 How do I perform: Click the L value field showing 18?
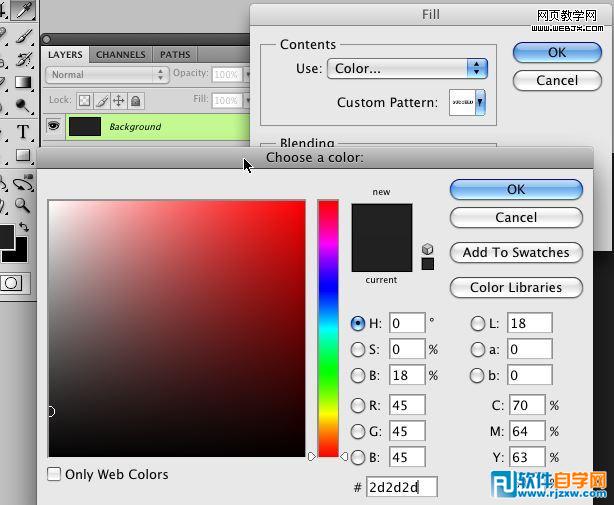(530, 323)
